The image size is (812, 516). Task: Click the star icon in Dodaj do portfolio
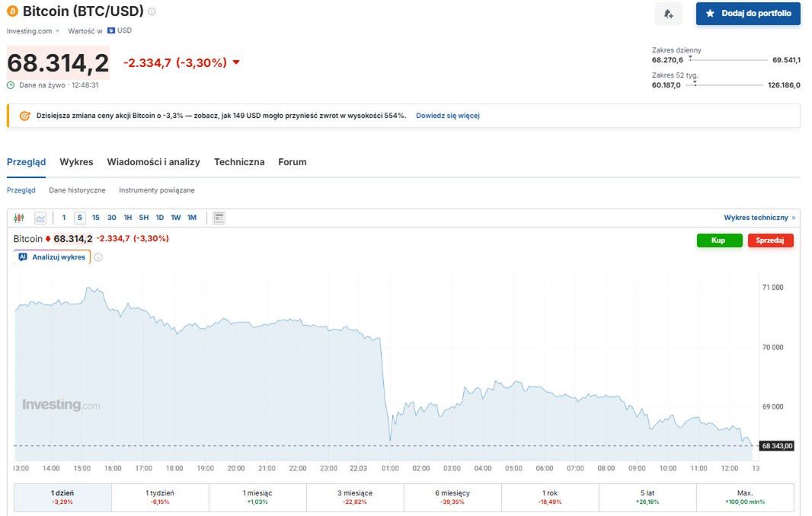tap(710, 13)
